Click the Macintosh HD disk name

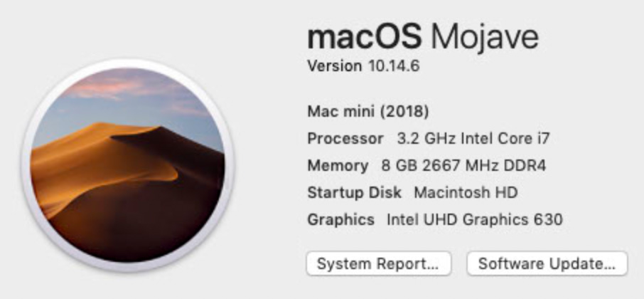click(466, 192)
